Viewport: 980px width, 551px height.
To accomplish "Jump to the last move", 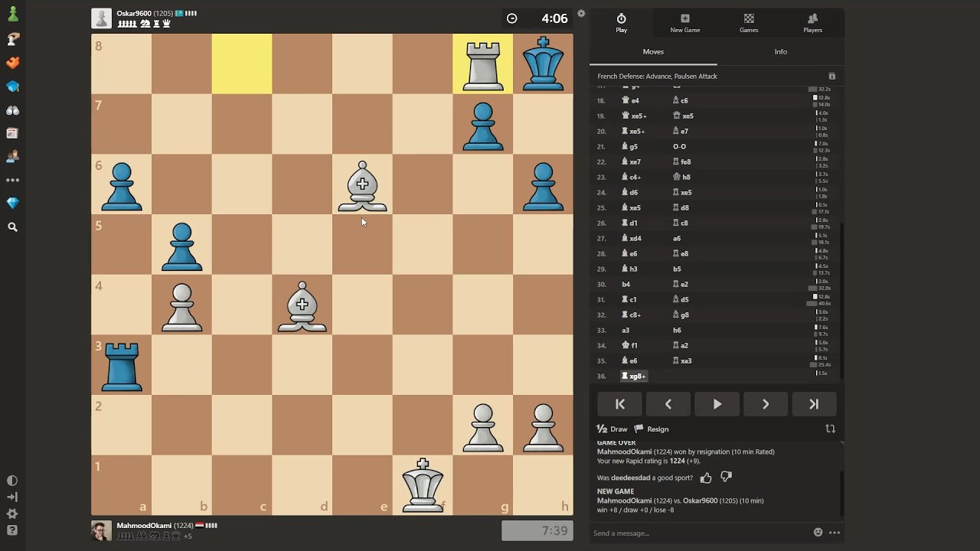I will coord(814,404).
